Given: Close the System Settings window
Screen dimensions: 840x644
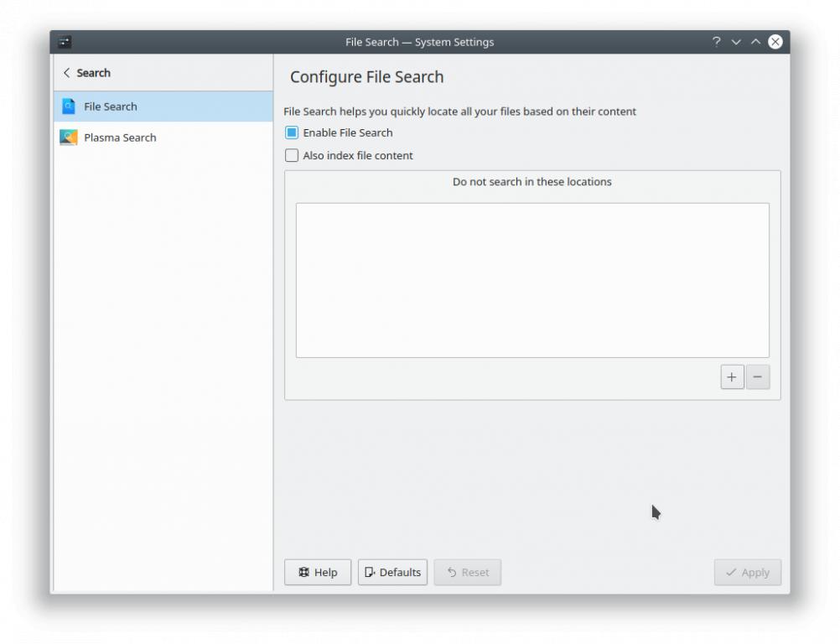Looking at the screenshot, I should coord(775,42).
